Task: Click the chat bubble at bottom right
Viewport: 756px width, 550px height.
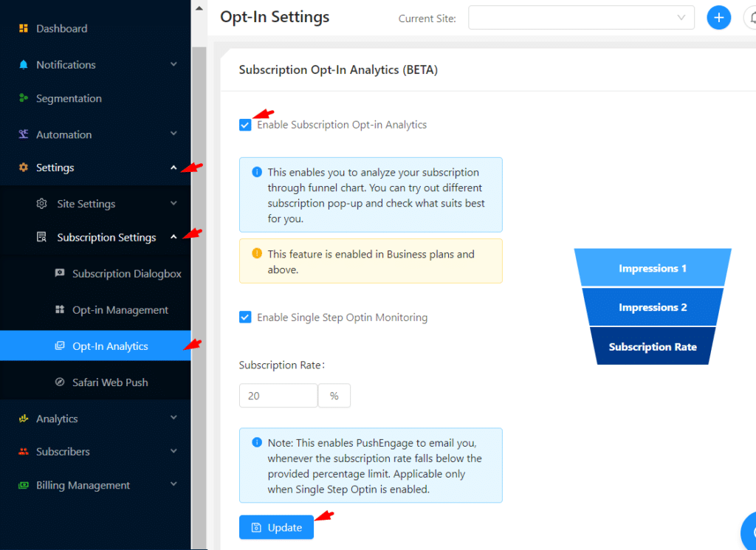Action: (x=749, y=532)
